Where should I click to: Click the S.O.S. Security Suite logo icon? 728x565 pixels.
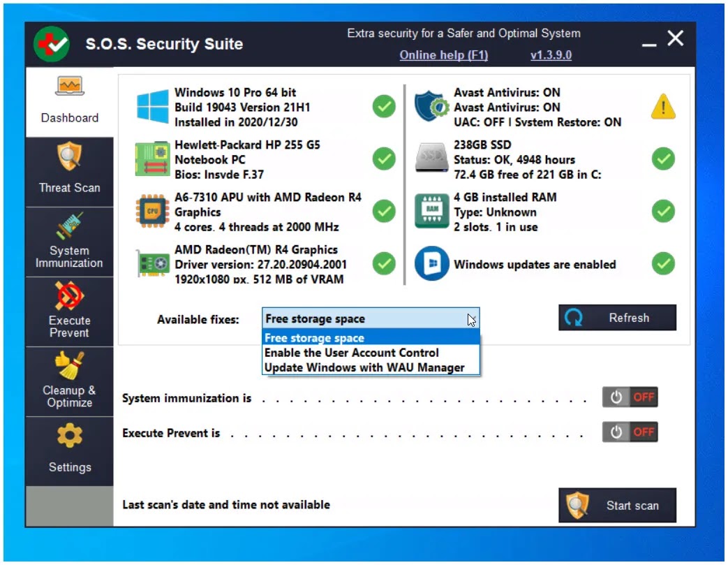pos(52,44)
